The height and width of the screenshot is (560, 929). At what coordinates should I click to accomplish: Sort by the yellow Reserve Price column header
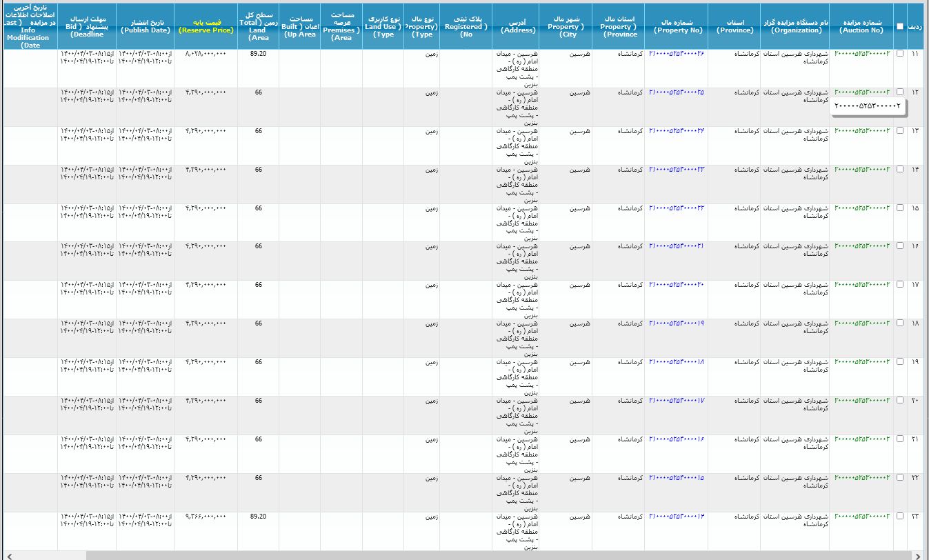click(x=206, y=30)
